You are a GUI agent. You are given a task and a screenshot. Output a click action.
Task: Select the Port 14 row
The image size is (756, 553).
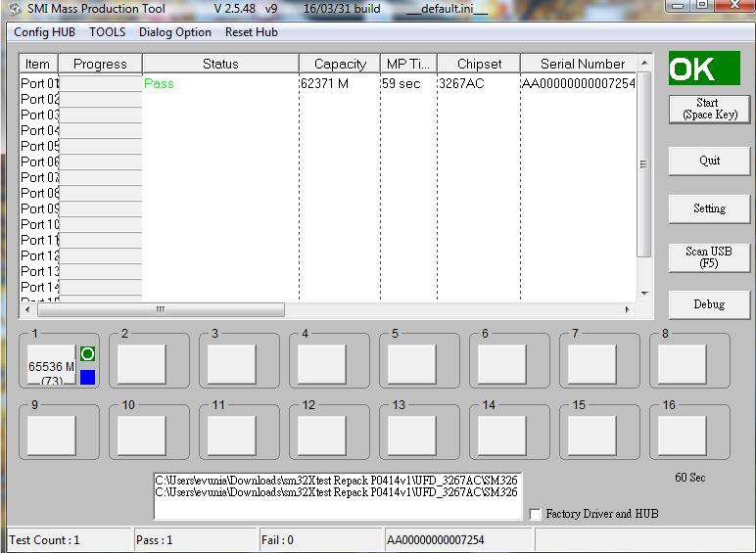coord(328,287)
